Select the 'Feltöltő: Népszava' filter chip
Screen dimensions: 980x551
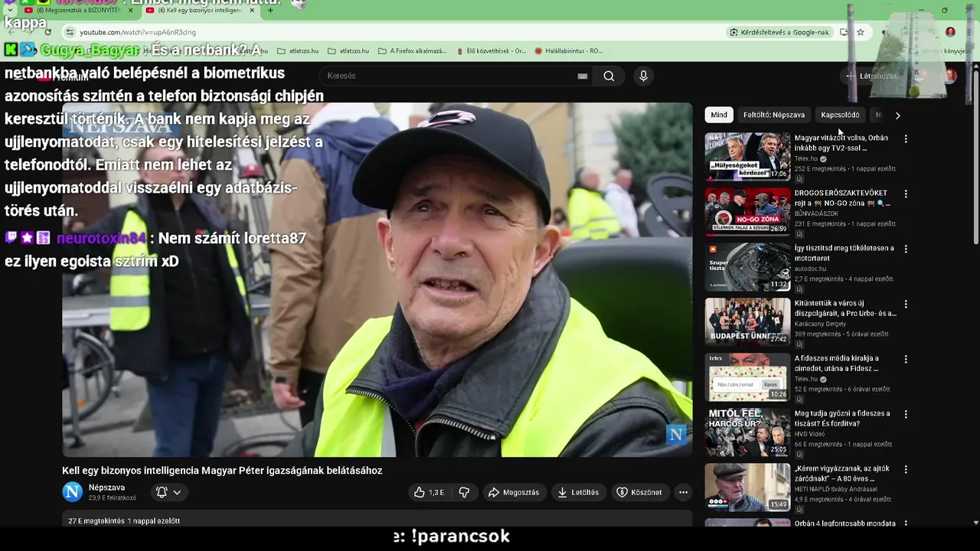pos(774,115)
